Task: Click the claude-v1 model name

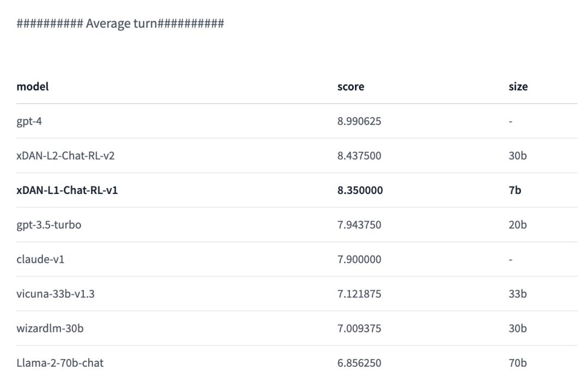Action: [40, 259]
